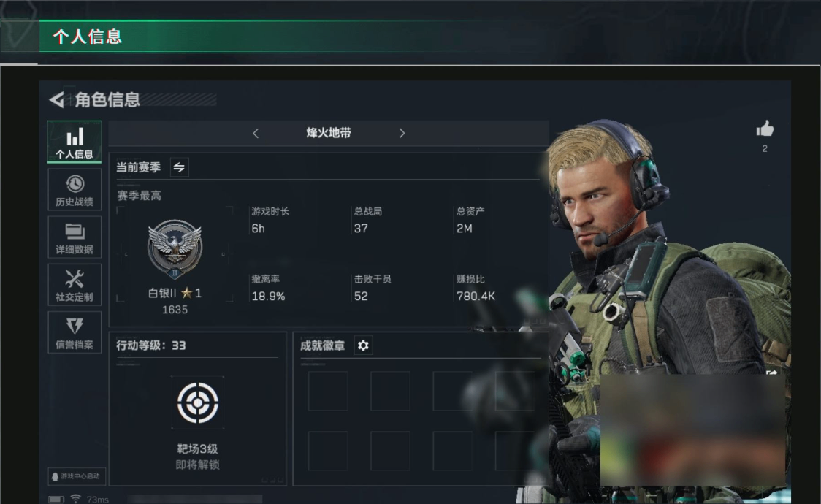Open the 社交定制 tools icon
Screen dimensions: 821x504
coord(75,285)
